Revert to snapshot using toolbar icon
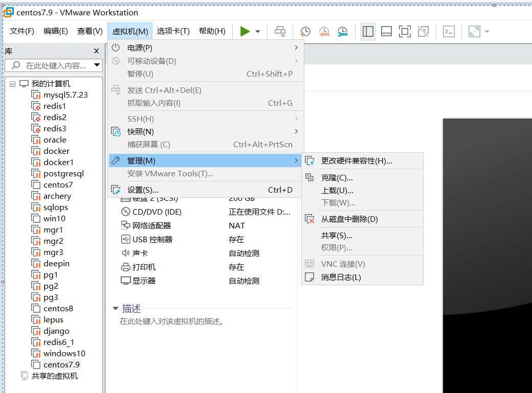Viewport: 532px width, 393px height. [x=324, y=32]
